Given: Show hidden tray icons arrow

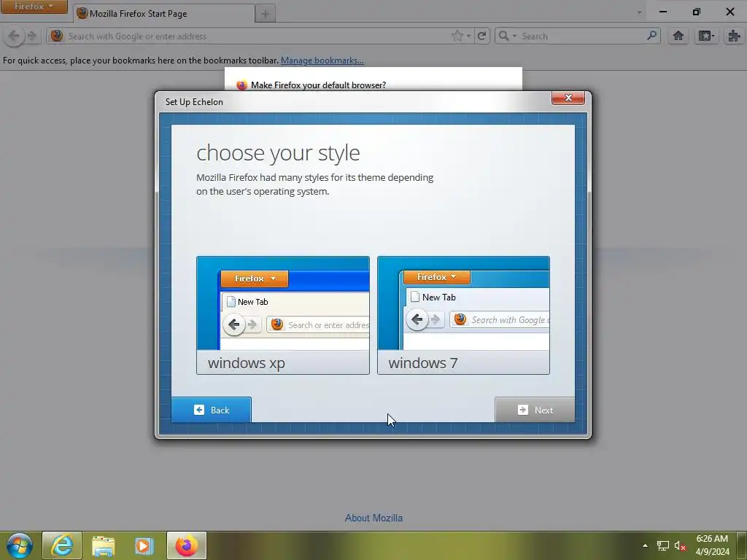Looking at the screenshot, I should 645,545.
